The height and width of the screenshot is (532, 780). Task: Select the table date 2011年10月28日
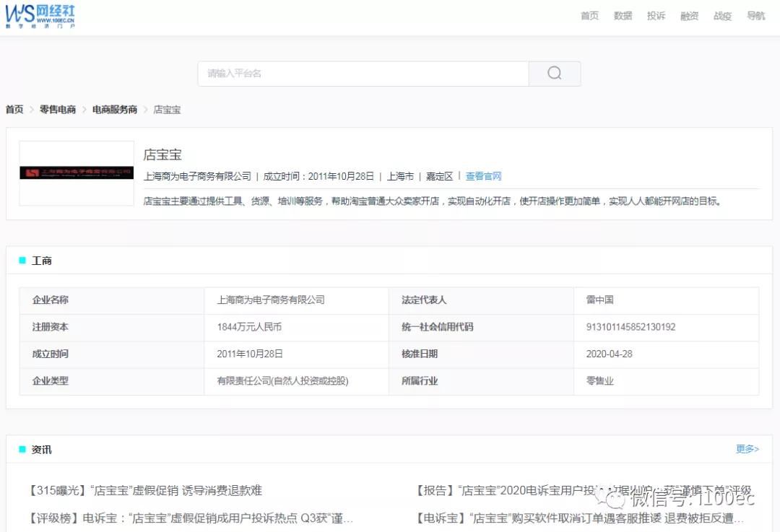[250, 354]
